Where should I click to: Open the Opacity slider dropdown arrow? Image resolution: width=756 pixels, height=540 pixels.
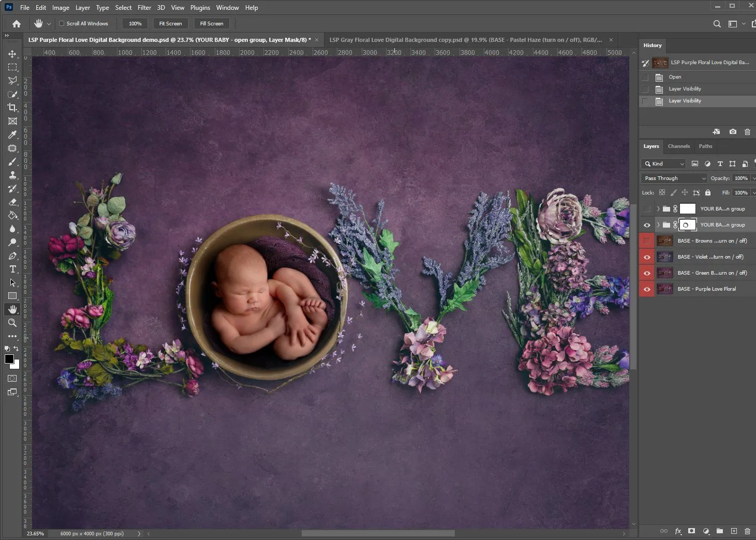tap(753, 178)
